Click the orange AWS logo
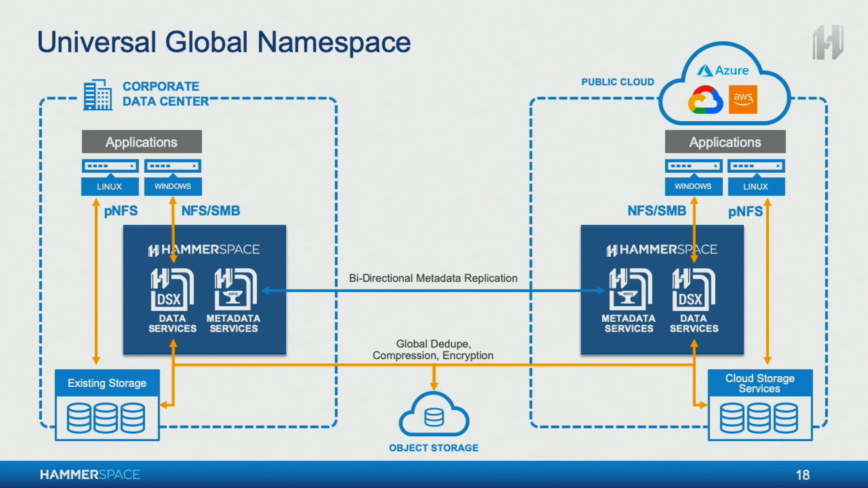 coord(743,99)
